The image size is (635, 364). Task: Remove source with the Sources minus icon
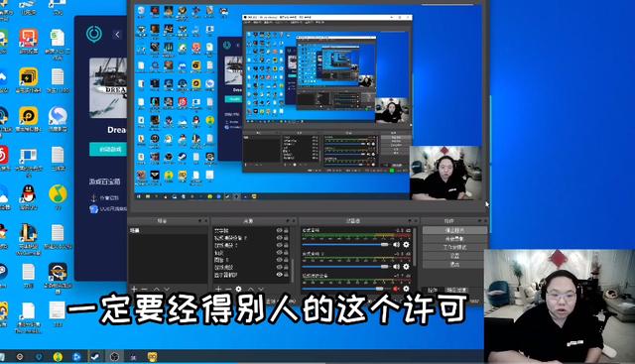(228, 289)
